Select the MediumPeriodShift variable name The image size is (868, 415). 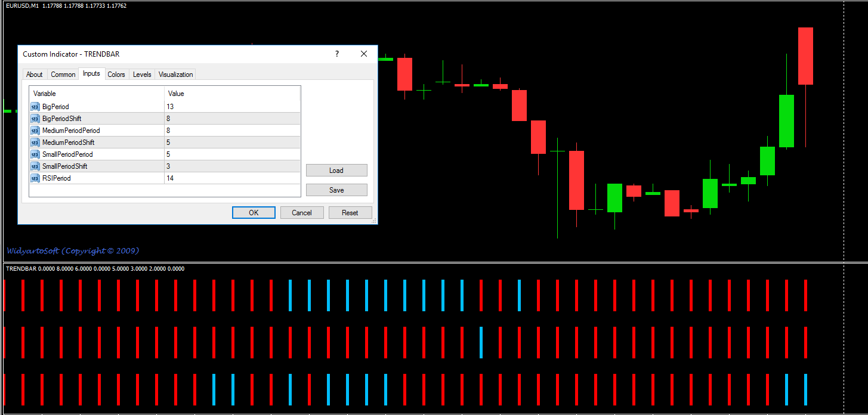tap(69, 143)
